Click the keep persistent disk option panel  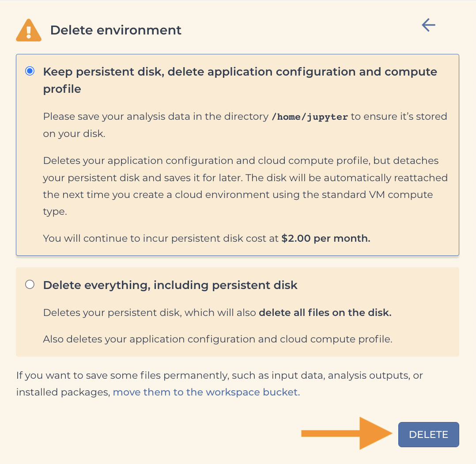point(238,154)
